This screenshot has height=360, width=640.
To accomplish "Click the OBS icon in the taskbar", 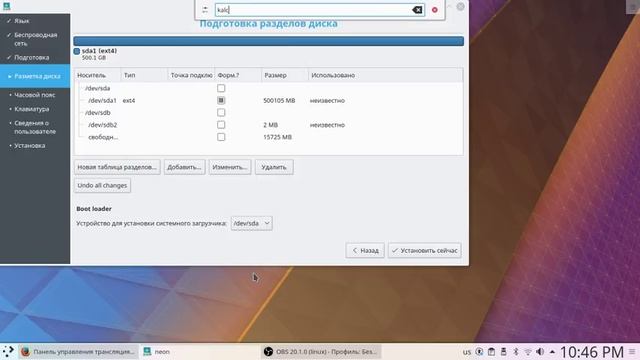I will tap(268, 351).
